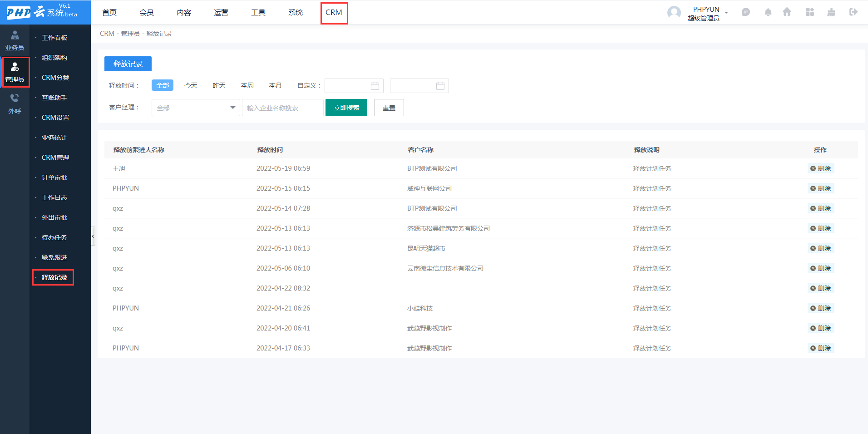868x434 pixels.
Task: Delete the 2022-05-15 06:15 record
Action: click(x=821, y=188)
